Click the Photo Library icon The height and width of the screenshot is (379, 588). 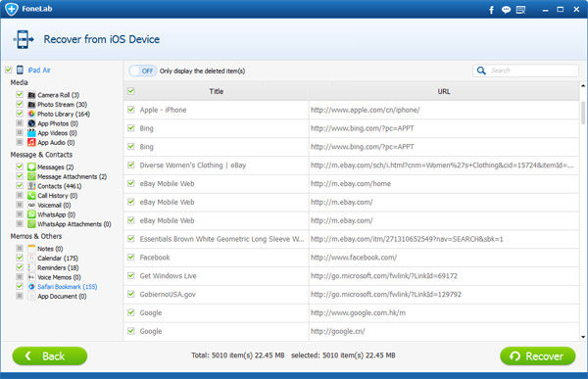click(x=31, y=114)
